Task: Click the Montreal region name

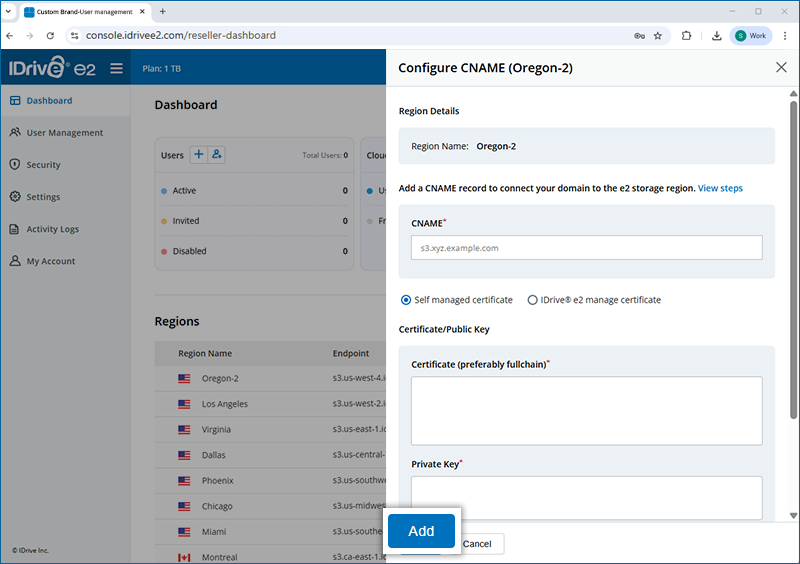Action: (x=219, y=557)
